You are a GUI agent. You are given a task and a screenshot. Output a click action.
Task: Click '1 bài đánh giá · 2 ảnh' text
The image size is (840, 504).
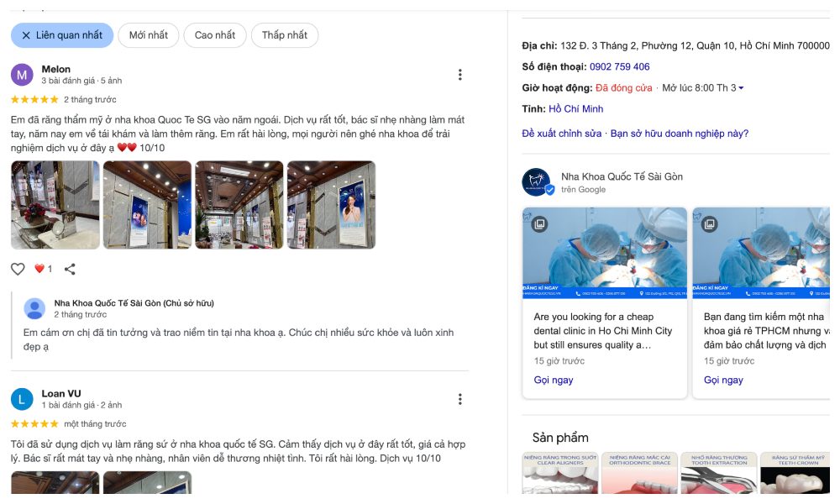pyautogui.click(x=81, y=406)
